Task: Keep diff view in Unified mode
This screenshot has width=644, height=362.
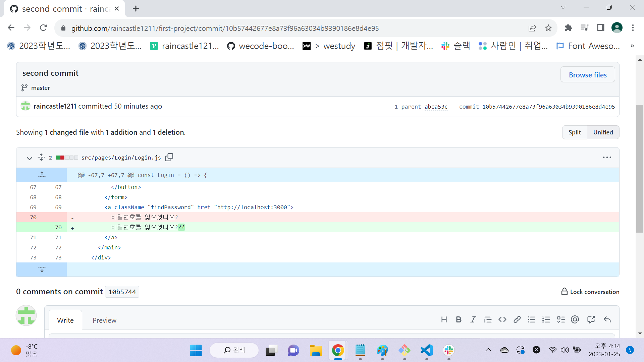Action: [603, 132]
